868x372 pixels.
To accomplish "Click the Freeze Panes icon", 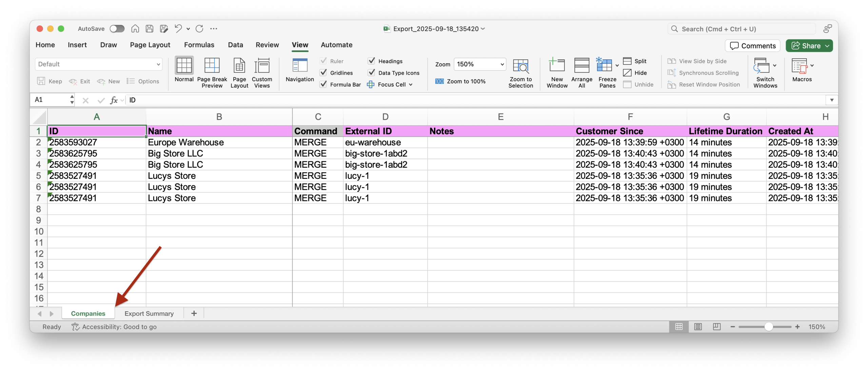I will 604,66.
